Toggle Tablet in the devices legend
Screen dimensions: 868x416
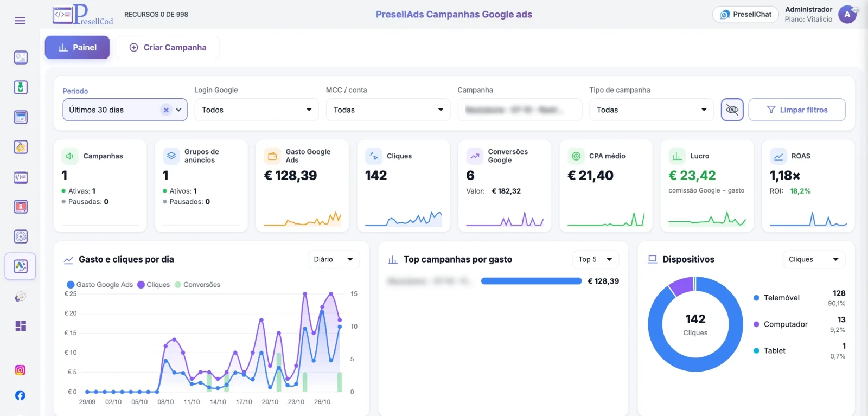pyautogui.click(x=769, y=351)
